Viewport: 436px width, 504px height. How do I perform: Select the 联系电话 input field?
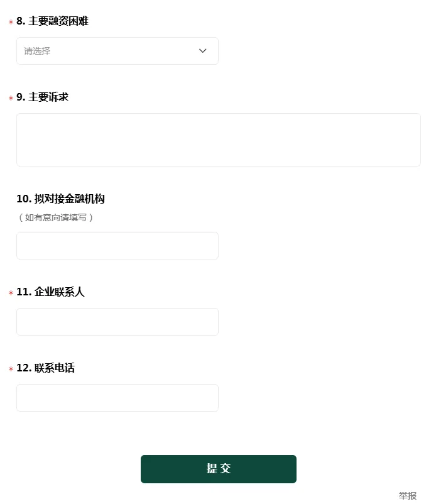[117, 398]
